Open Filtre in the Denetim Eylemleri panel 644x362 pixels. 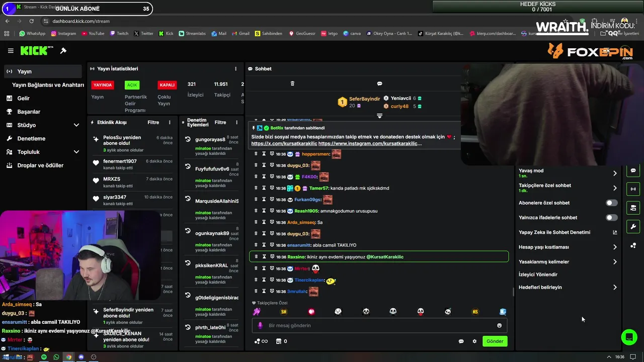point(220,122)
